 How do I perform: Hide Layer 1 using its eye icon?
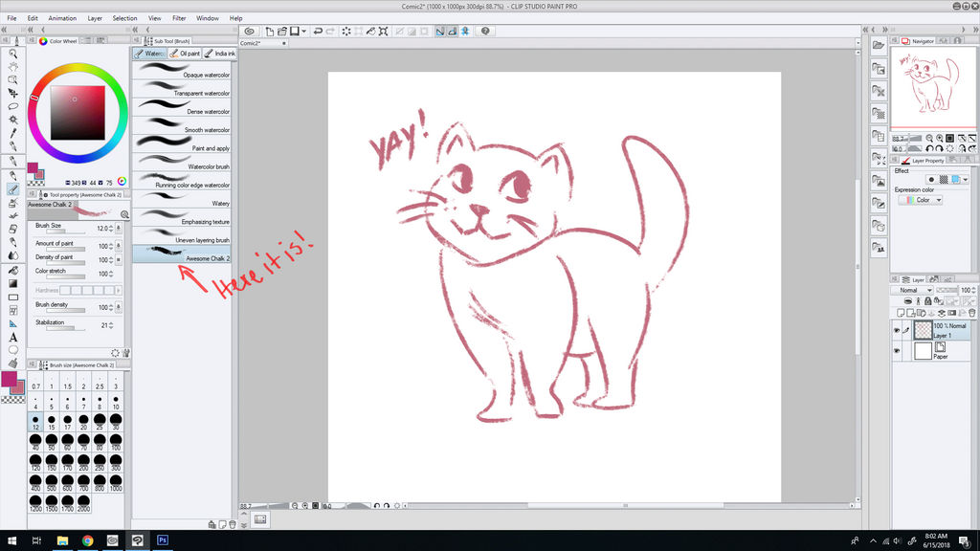point(897,330)
